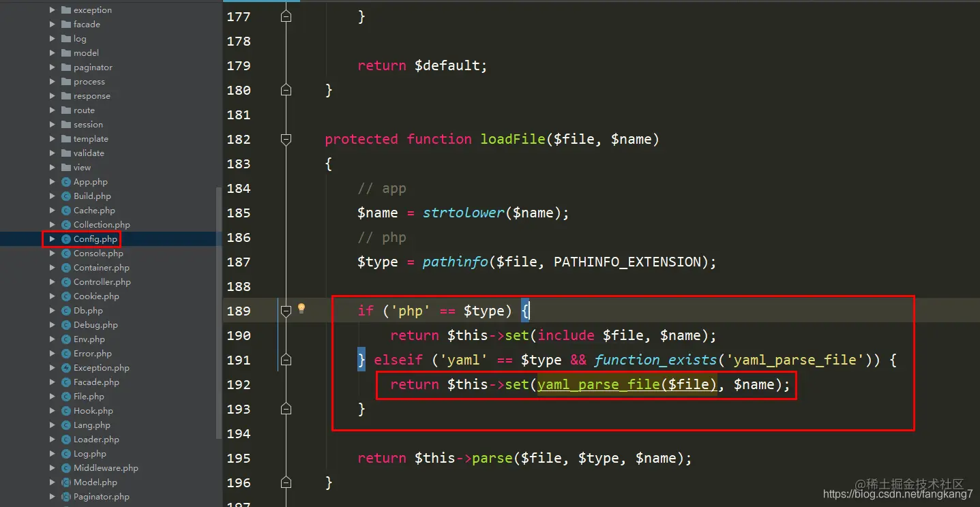Expand the paginator folder arrow

point(53,67)
